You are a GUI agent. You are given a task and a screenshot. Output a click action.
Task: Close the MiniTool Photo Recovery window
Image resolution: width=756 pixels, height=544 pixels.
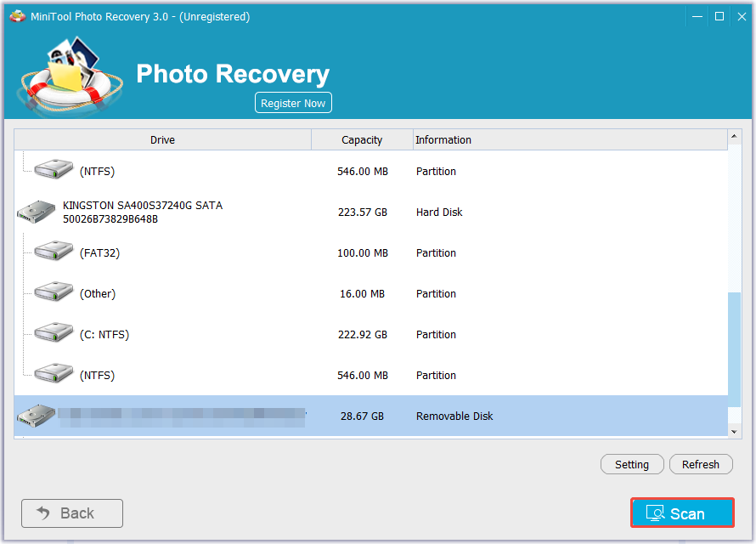742,16
